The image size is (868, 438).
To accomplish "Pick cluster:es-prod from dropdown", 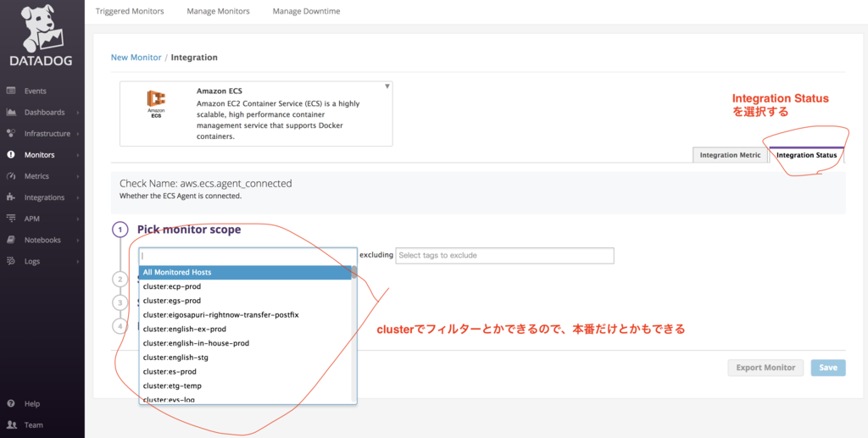I will coord(245,372).
